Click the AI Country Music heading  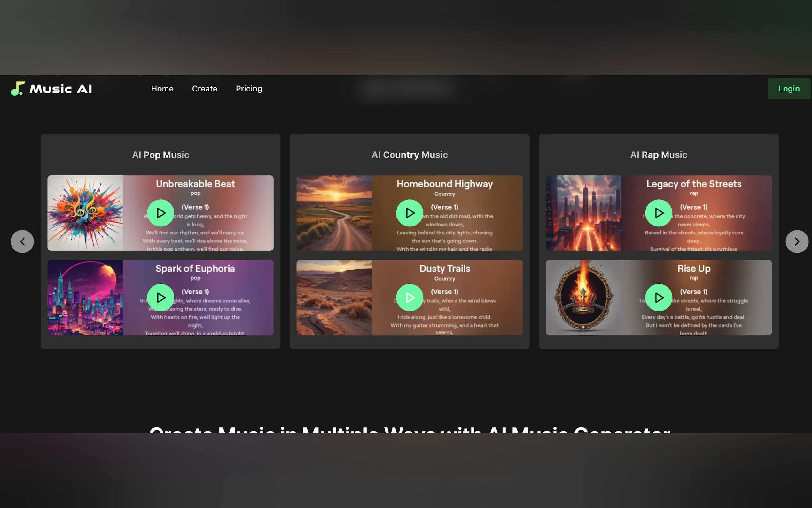tap(410, 155)
